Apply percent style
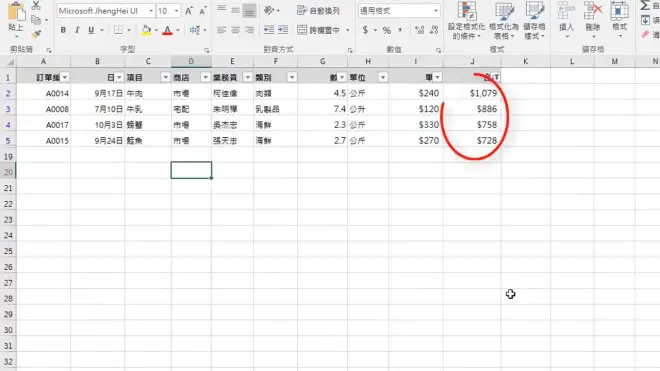Image resolution: width=660 pixels, height=371 pixels. coord(386,30)
